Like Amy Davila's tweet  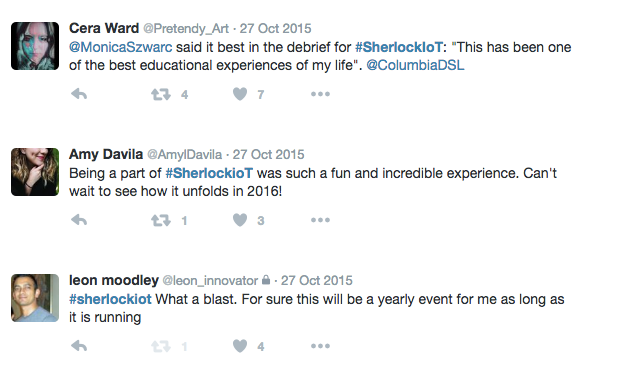tap(240, 220)
